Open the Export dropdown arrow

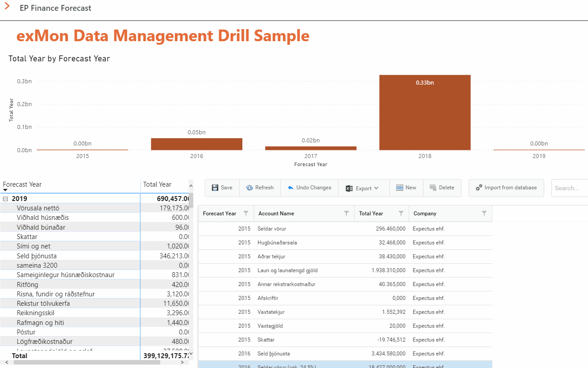[x=376, y=188]
